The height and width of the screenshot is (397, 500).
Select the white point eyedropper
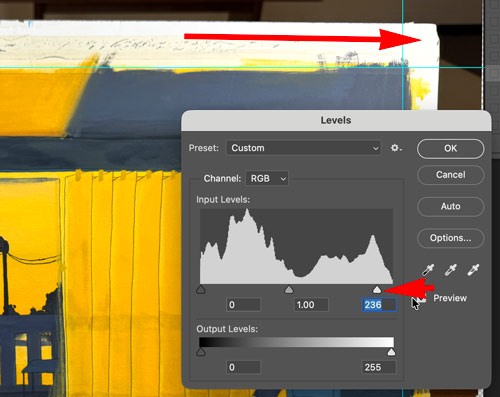(473, 270)
